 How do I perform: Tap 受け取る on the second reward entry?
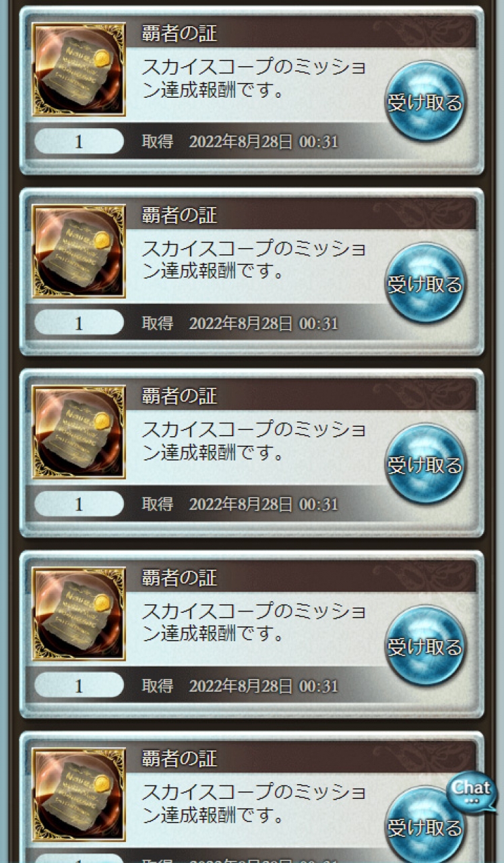click(x=425, y=284)
